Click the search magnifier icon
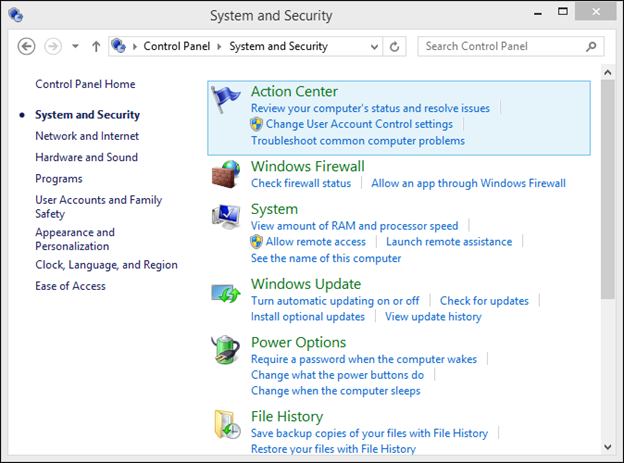This screenshot has height=463, width=624. pyautogui.click(x=591, y=47)
